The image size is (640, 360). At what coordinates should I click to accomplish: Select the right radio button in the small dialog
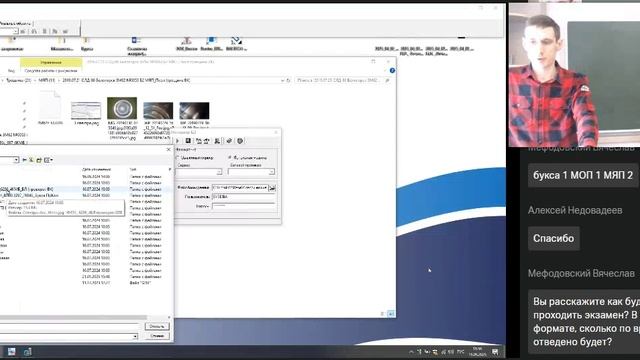[230, 157]
